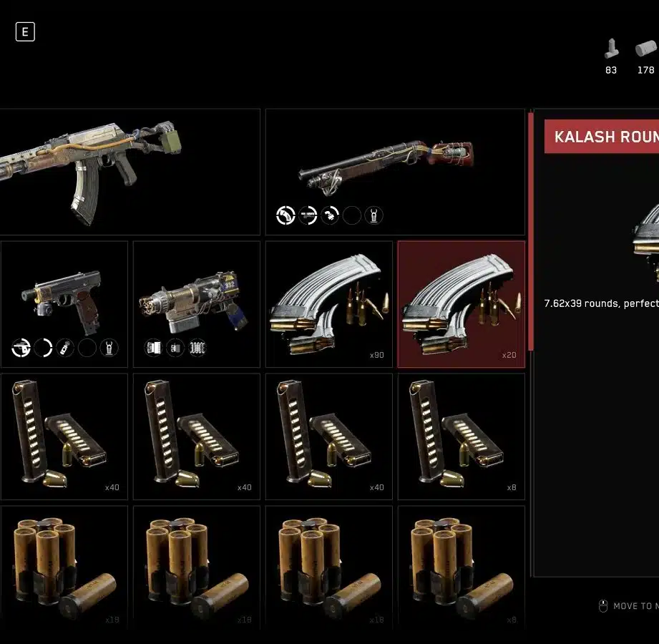Click the E key prompt icon
Image resolution: width=659 pixels, height=644 pixels.
coord(25,32)
